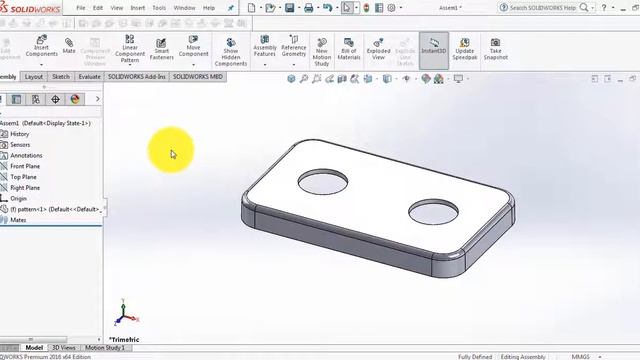Expand more manager tabs chevron
The height and width of the screenshot is (360, 640).
click(98, 99)
